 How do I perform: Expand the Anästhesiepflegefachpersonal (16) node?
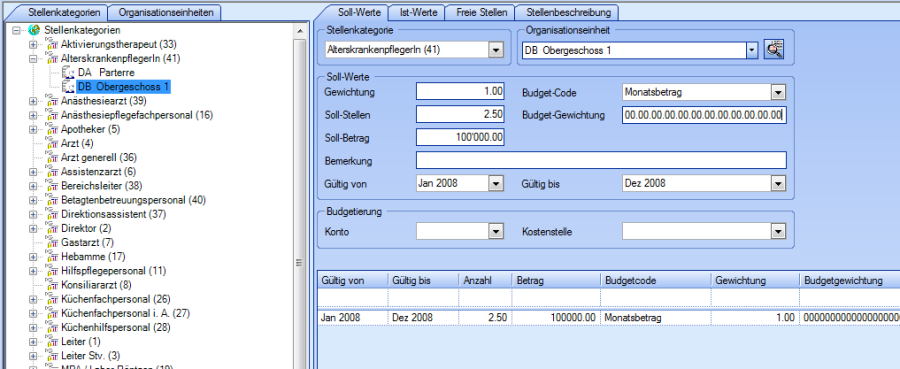(33, 115)
